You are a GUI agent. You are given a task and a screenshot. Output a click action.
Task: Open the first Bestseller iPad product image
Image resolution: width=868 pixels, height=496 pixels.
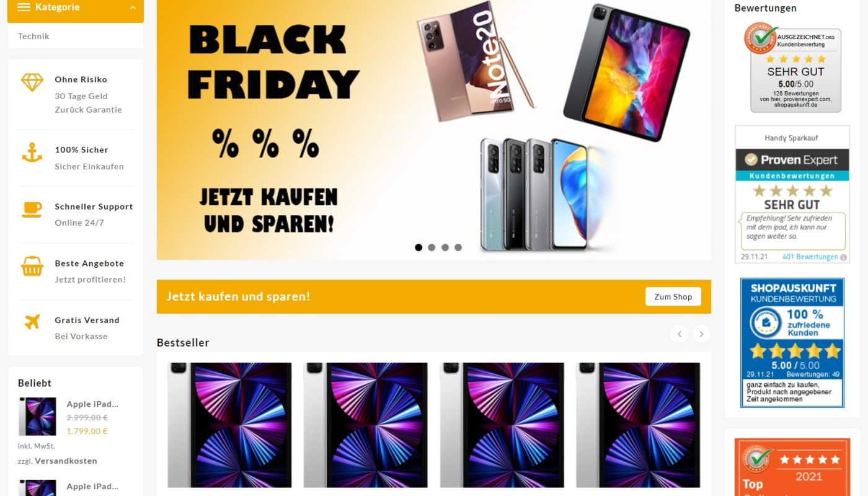229,425
